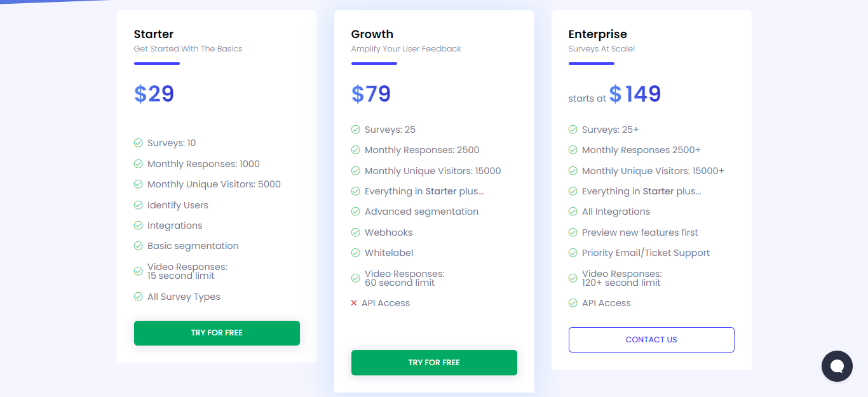Click the $149 Enterprise price

[635, 94]
